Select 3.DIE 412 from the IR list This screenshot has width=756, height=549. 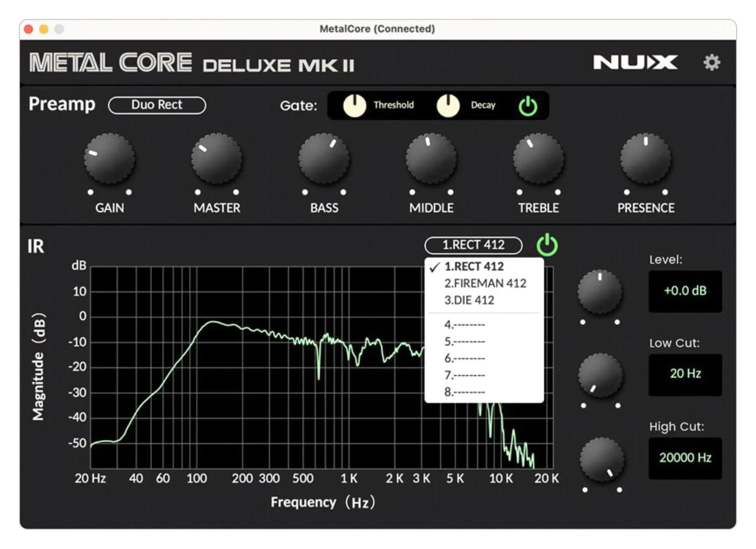pos(470,300)
